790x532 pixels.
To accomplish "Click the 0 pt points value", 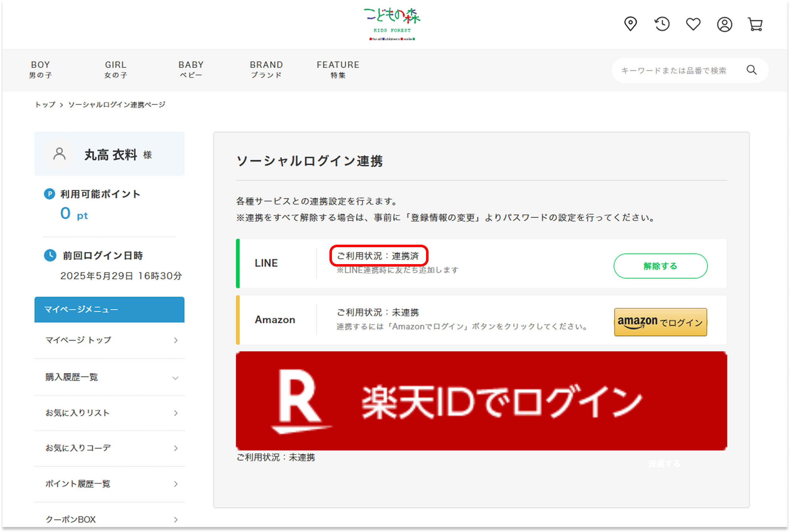I will pos(74,214).
